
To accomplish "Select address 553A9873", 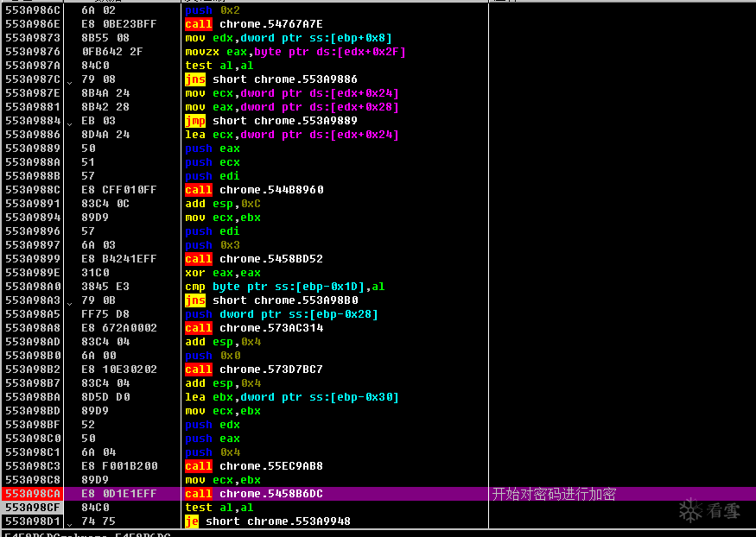I will pyautogui.click(x=33, y=38).
